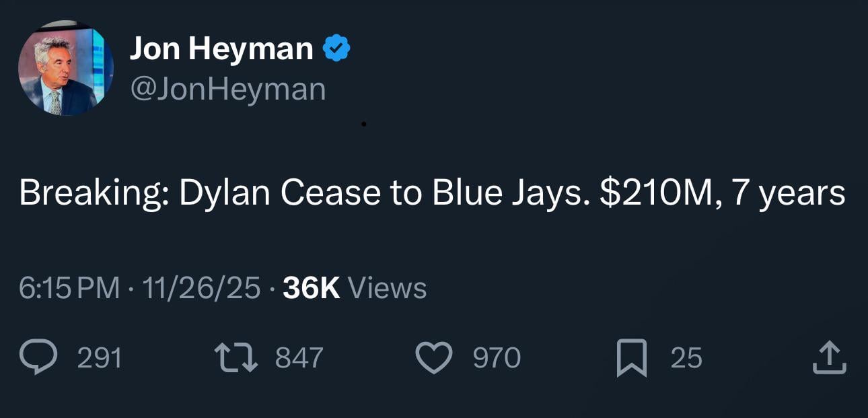Image resolution: width=868 pixels, height=418 pixels.
Task: Open the reply thread via speech bubble icon
Action: pos(38,357)
